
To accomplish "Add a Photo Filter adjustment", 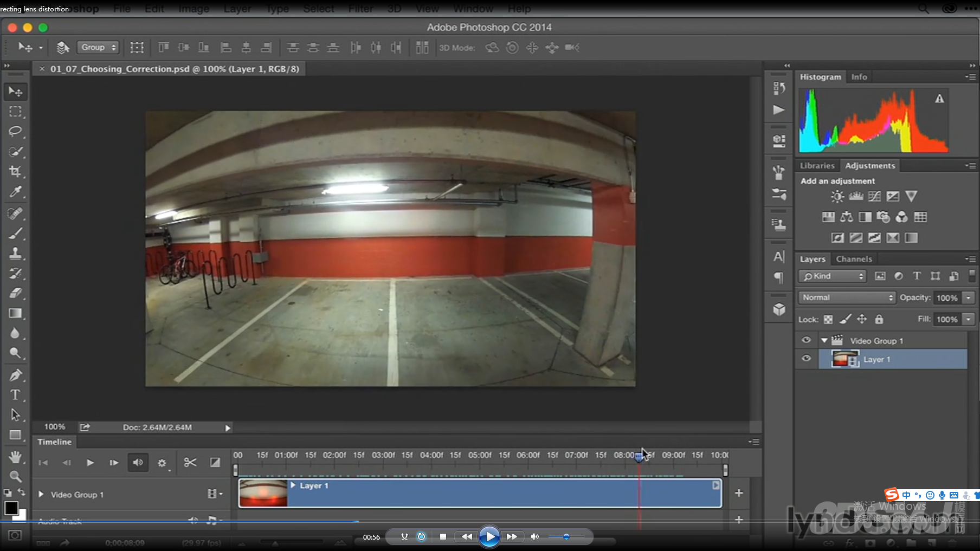I will [884, 217].
